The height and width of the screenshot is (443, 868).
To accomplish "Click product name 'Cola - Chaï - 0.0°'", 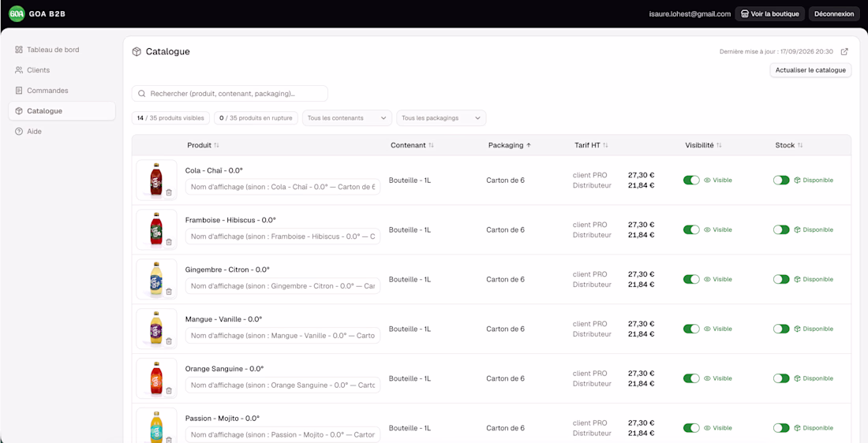I will coord(214,170).
